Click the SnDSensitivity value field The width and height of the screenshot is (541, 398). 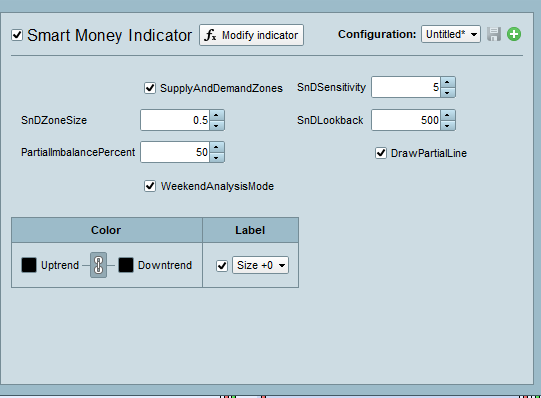(x=406, y=87)
